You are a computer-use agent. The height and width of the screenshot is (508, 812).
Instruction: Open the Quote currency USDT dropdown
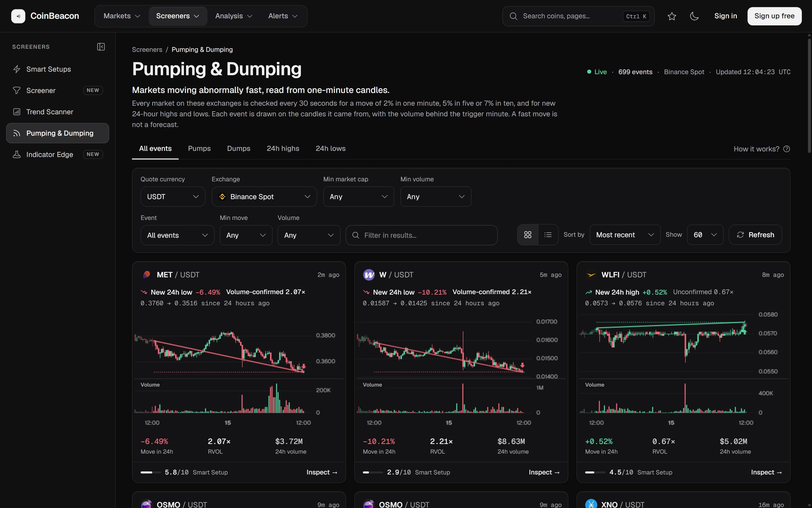coord(173,197)
